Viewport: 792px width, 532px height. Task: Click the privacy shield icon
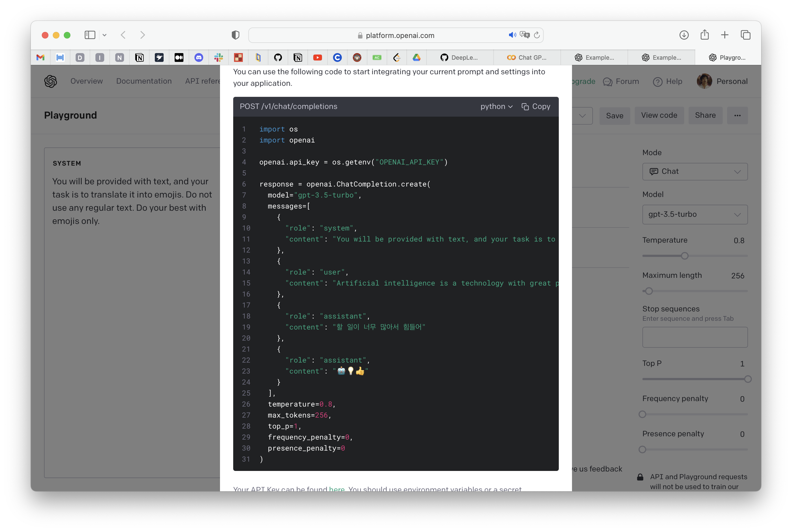pos(235,35)
